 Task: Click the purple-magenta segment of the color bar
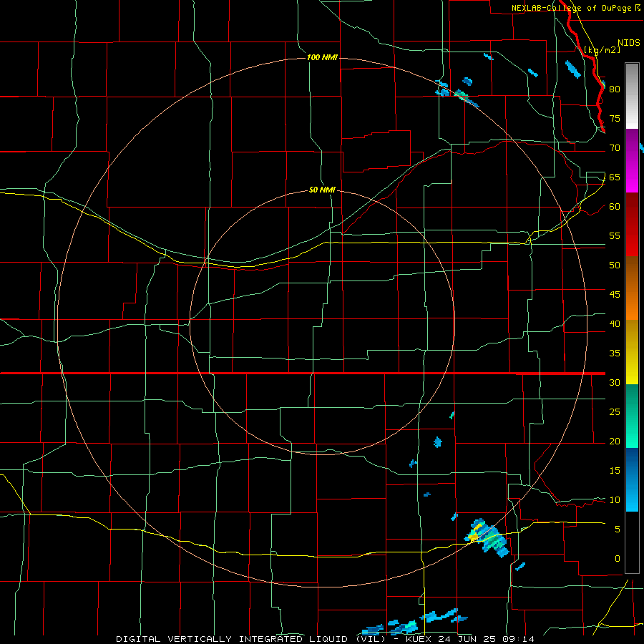click(x=632, y=160)
